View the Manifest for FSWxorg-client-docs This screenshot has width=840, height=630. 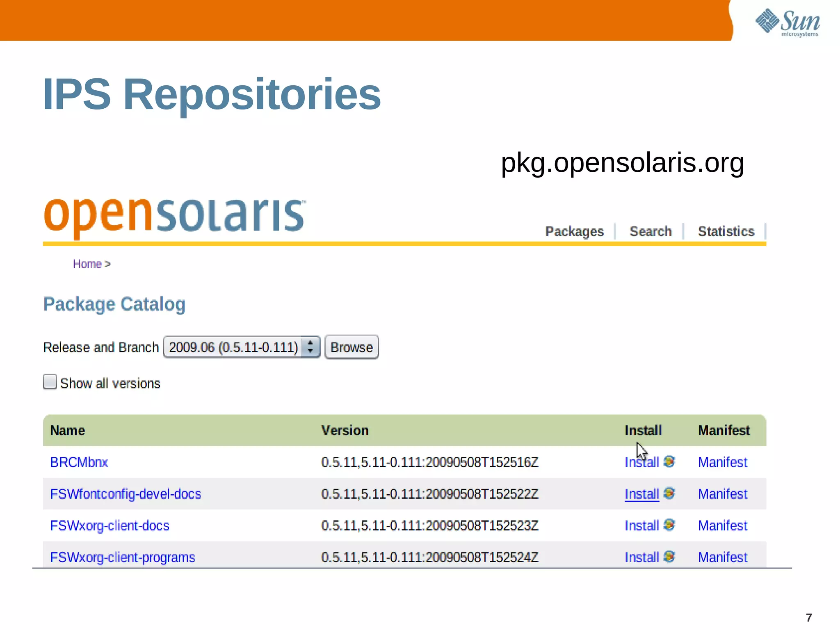(723, 526)
